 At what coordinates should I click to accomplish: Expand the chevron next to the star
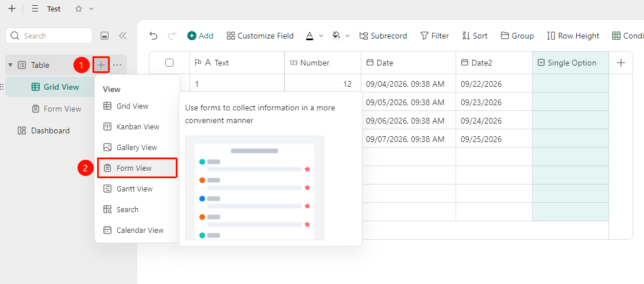[91, 9]
